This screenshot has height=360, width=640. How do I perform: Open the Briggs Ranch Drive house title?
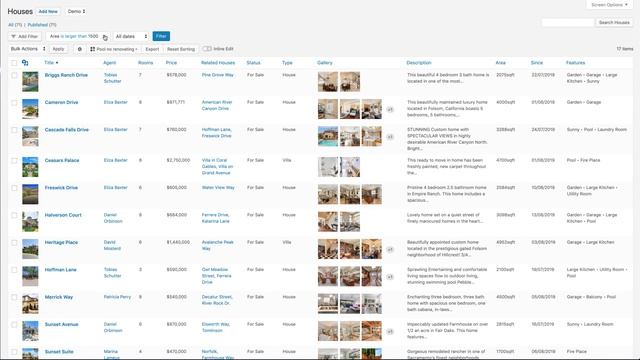pyautogui.click(x=66, y=75)
